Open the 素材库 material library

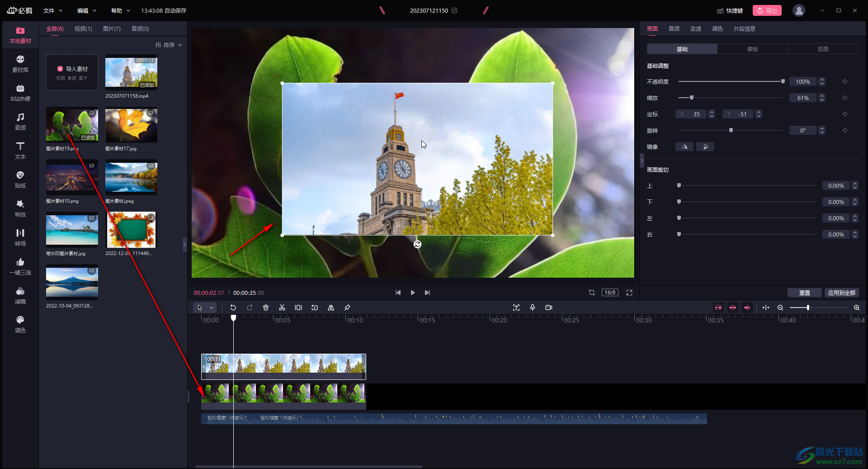click(20, 64)
